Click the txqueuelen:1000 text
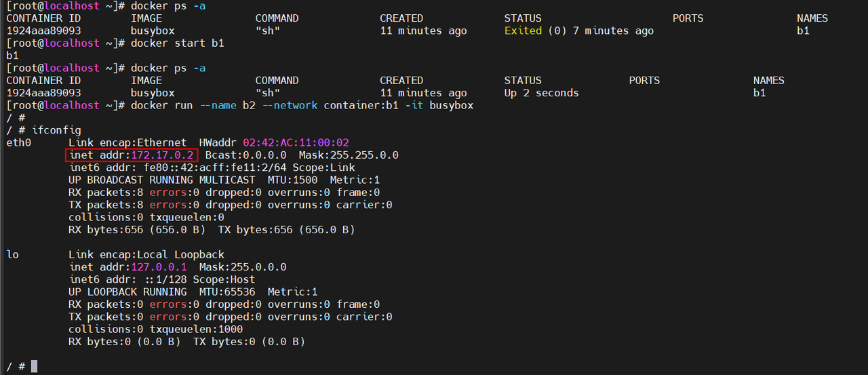The width and height of the screenshot is (868, 375). tap(196, 329)
